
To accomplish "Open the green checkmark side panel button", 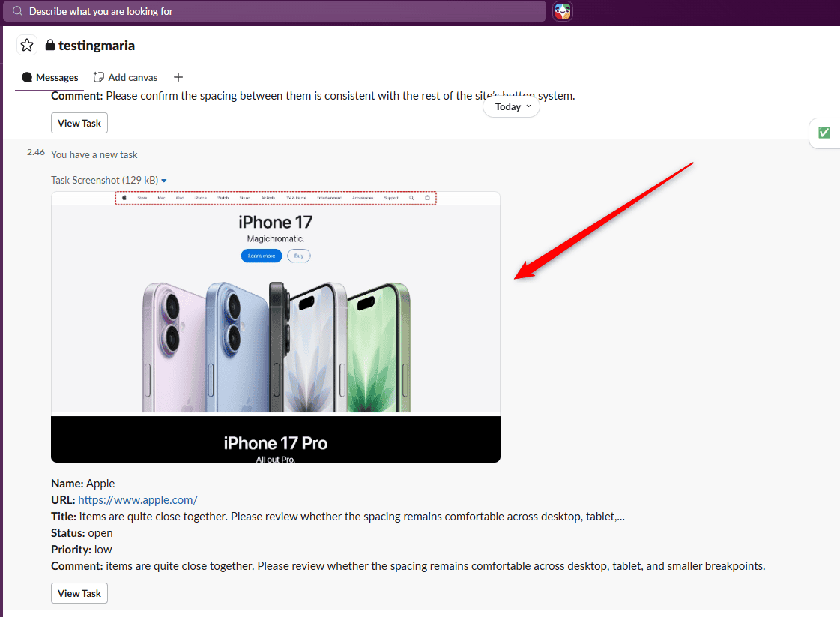I will tap(824, 133).
